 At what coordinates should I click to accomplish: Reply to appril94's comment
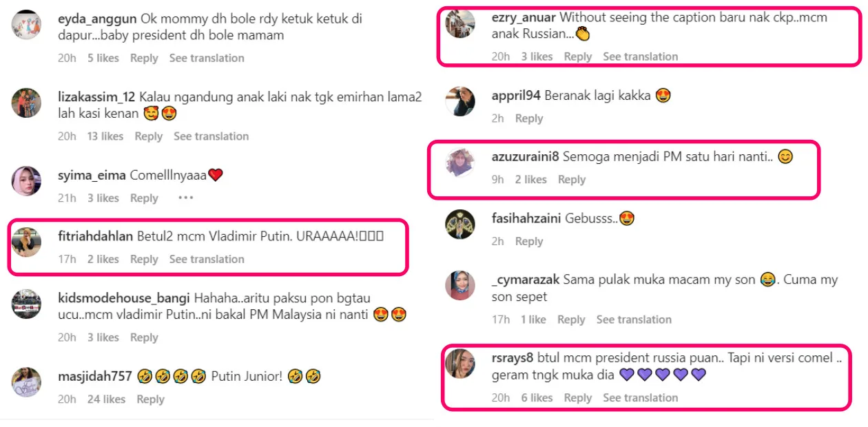pyautogui.click(x=529, y=118)
